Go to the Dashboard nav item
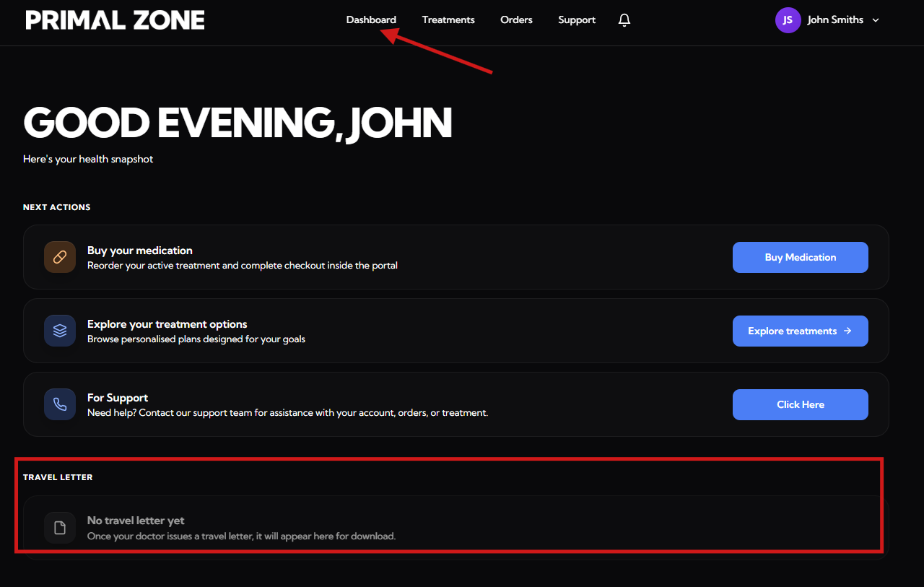This screenshot has height=587, width=924. pos(371,20)
